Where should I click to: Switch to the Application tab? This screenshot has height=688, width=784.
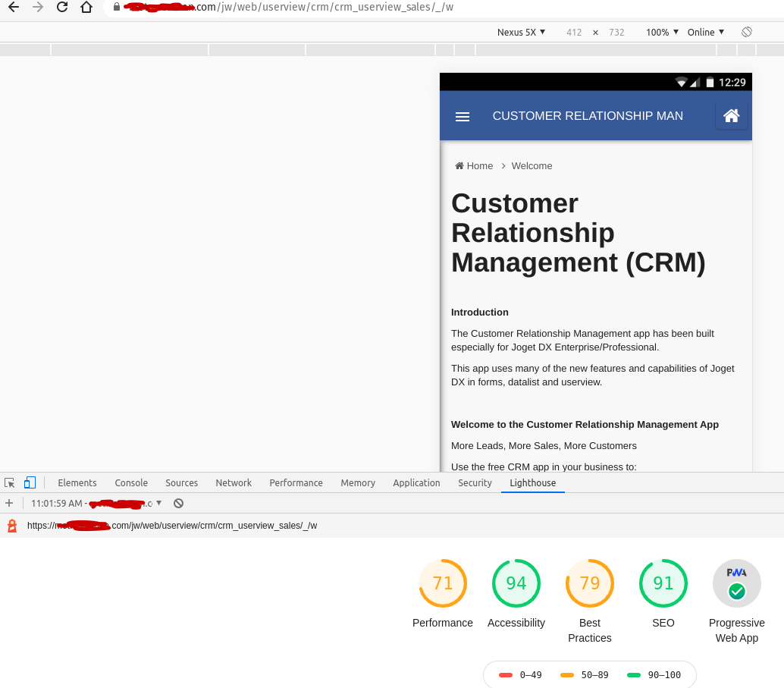[416, 483]
